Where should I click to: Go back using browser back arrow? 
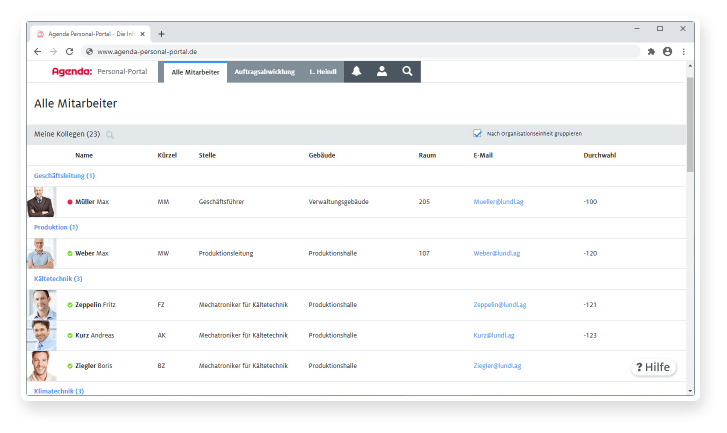tap(38, 51)
